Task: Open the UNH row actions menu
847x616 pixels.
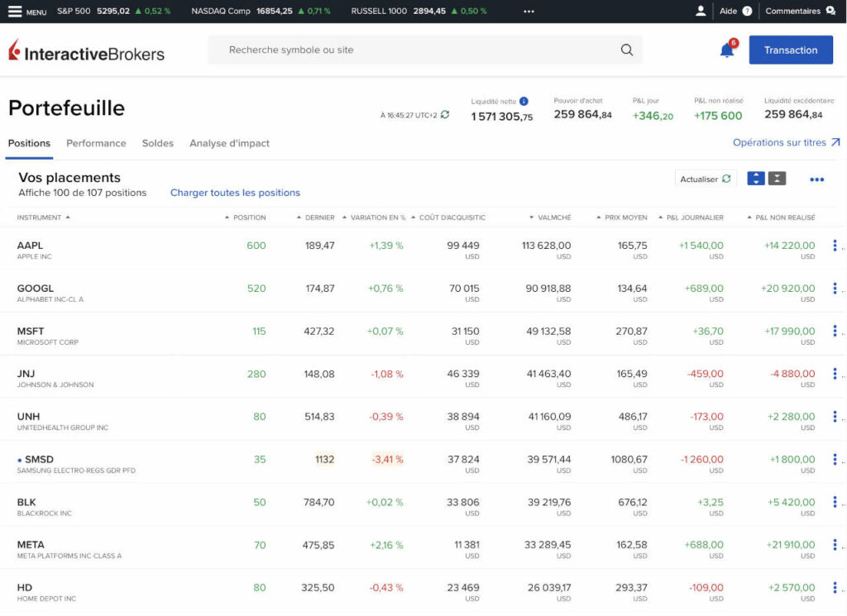Action: coord(835,416)
